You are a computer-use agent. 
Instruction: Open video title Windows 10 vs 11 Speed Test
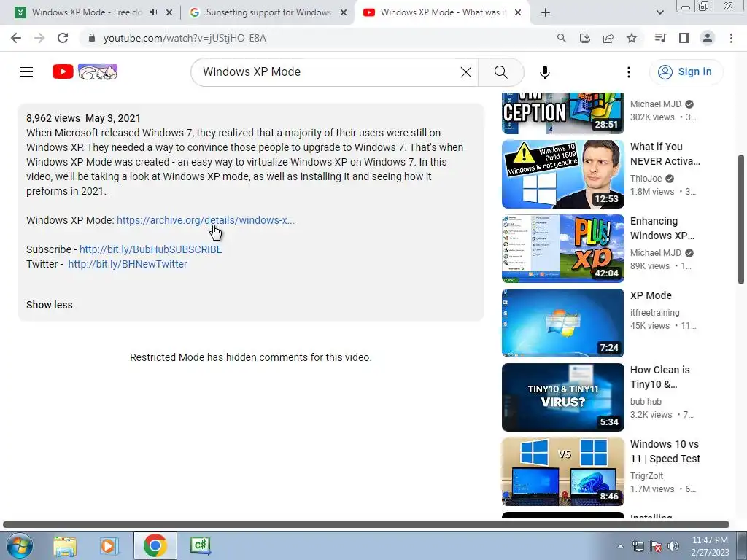665,451
